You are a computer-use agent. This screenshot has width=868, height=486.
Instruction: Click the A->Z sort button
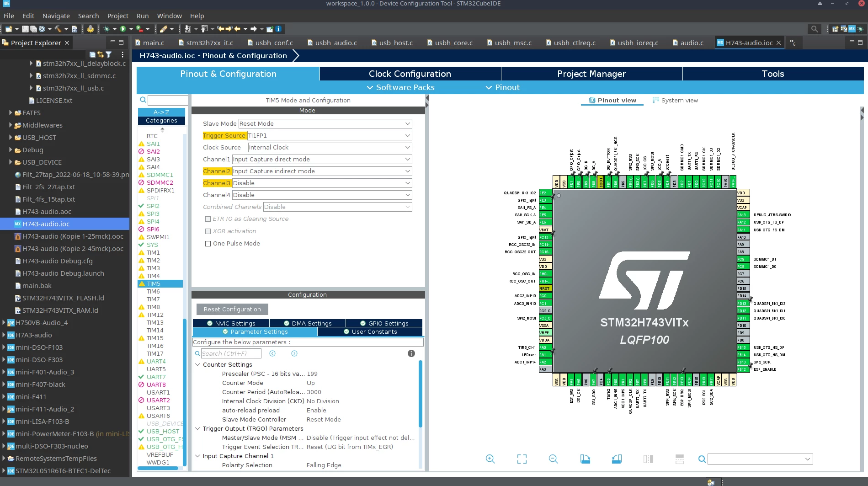(161, 112)
